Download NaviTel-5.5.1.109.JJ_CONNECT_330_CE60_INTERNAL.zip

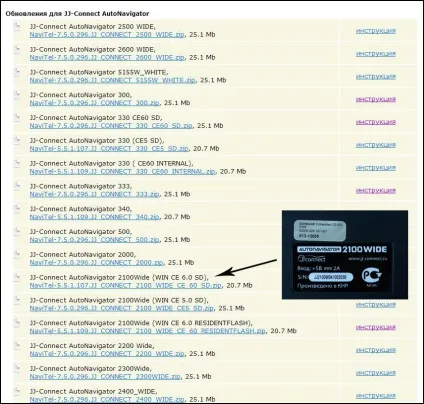(122, 172)
